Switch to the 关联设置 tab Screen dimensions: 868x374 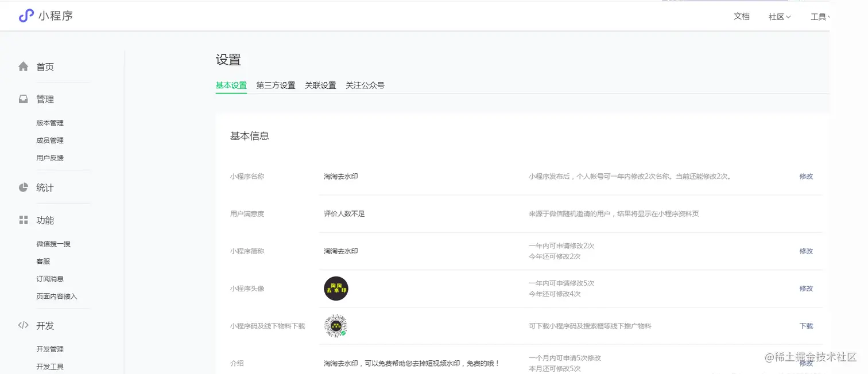point(320,85)
